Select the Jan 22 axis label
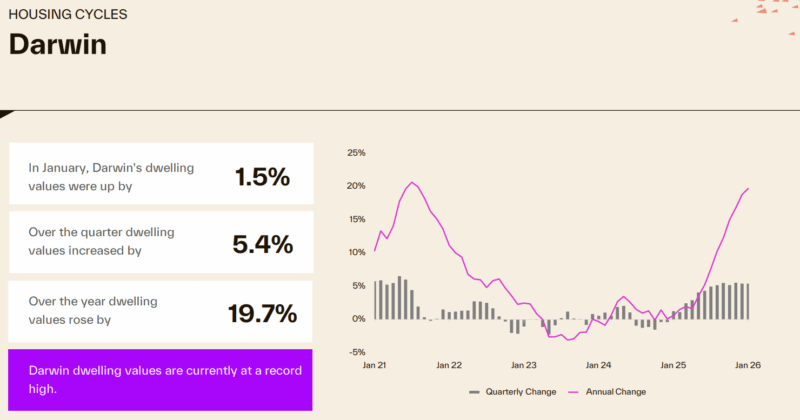The width and height of the screenshot is (800, 420). coord(450,366)
